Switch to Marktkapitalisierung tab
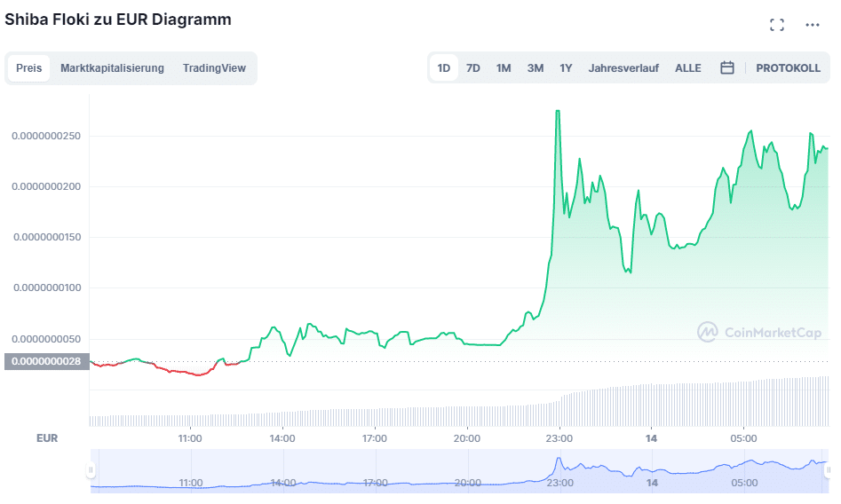Viewport: 841px width, 504px height. click(112, 68)
